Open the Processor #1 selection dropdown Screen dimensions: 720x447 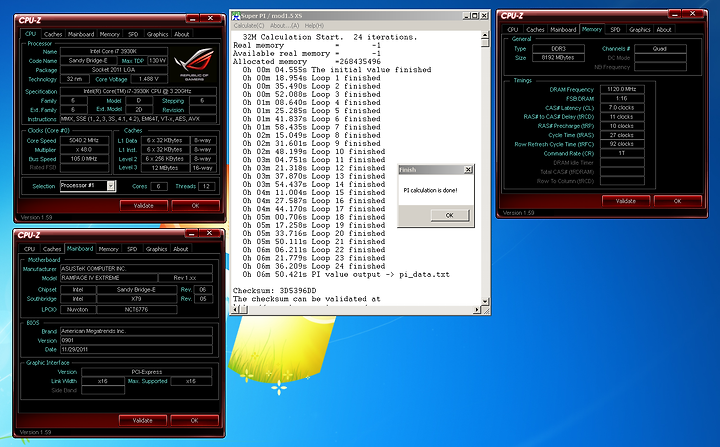click(111, 186)
